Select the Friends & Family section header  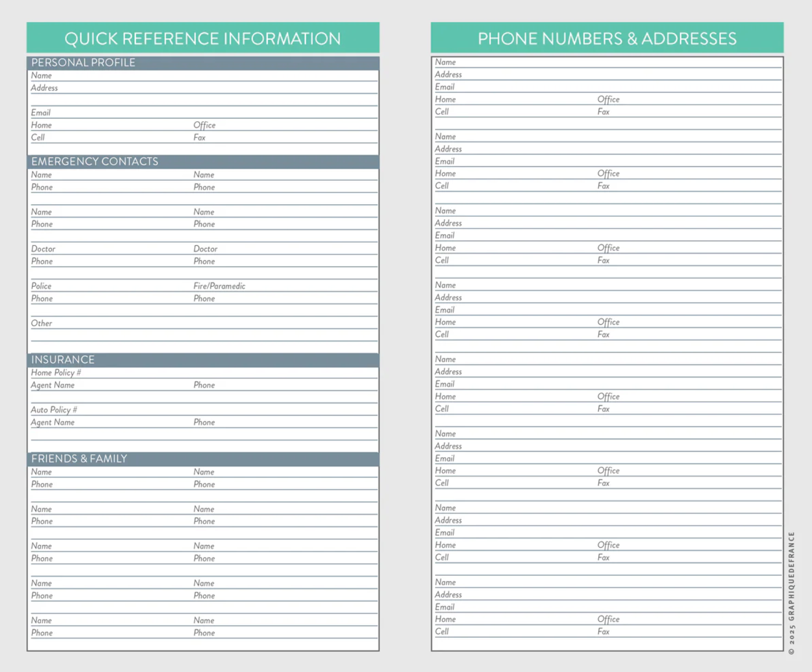pos(203,459)
